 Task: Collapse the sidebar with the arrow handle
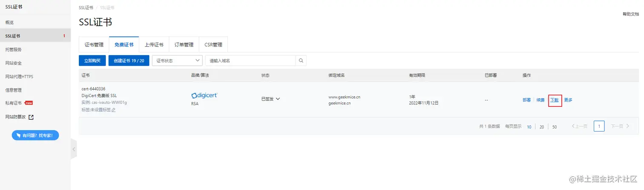pyautogui.click(x=74, y=149)
